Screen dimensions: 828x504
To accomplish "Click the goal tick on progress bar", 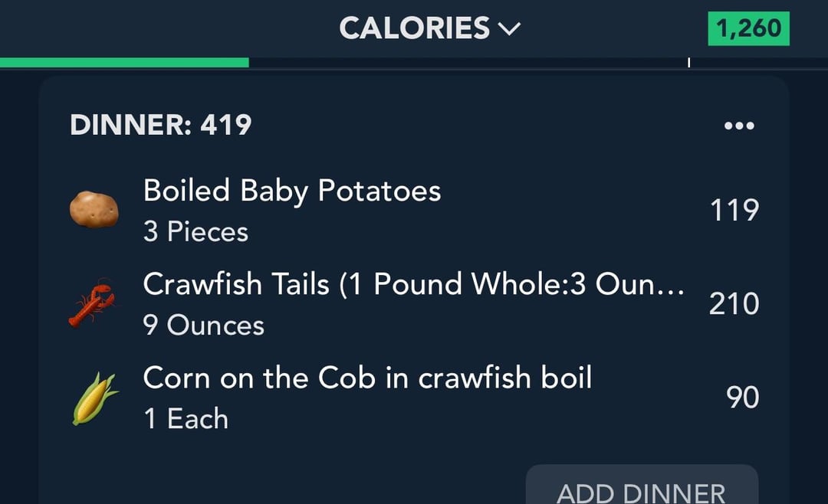I will 688,62.
